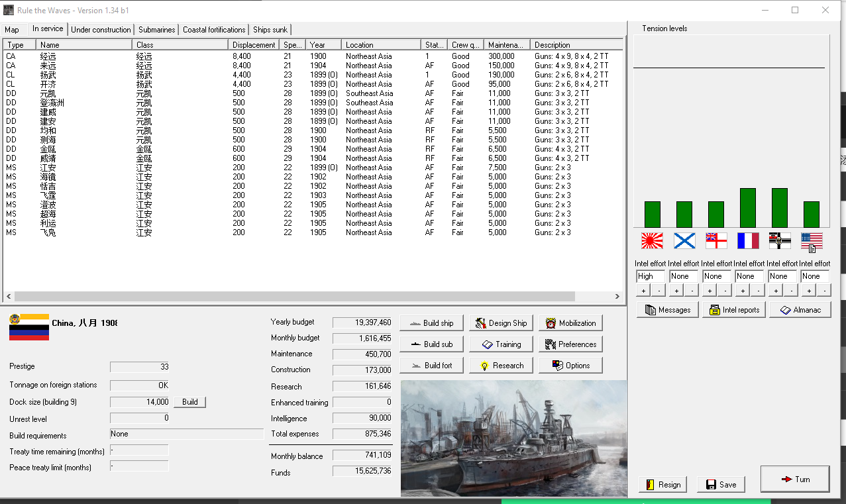
Task: Sort ship list by Displacement column
Action: coord(254,45)
